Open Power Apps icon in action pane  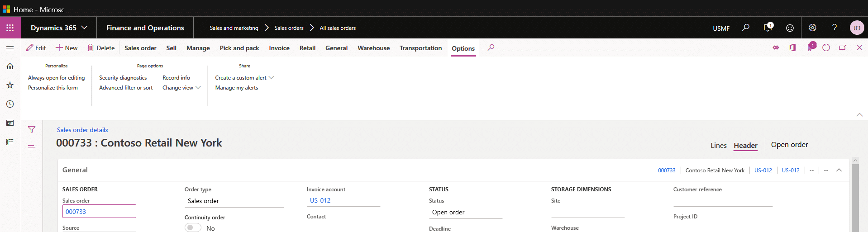tap(776, 47)
